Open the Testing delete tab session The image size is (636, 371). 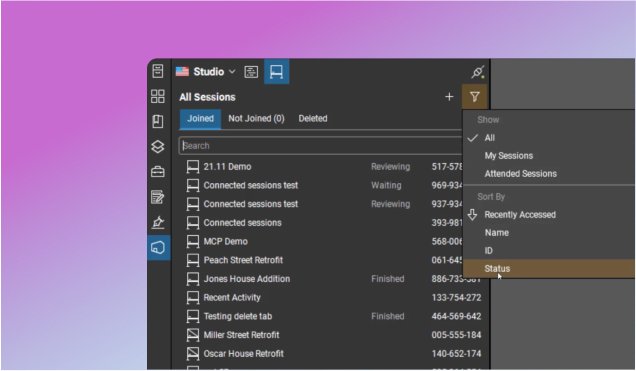(x=238, y=316)
